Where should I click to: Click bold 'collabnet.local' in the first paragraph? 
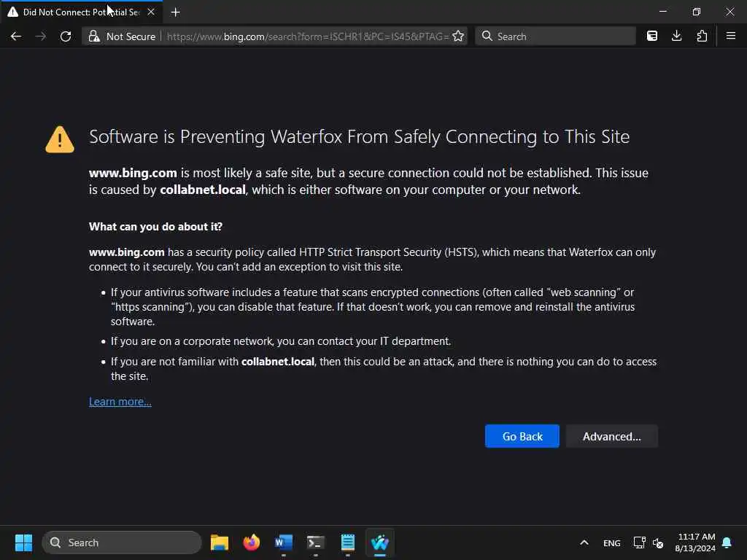coord(203,190)
